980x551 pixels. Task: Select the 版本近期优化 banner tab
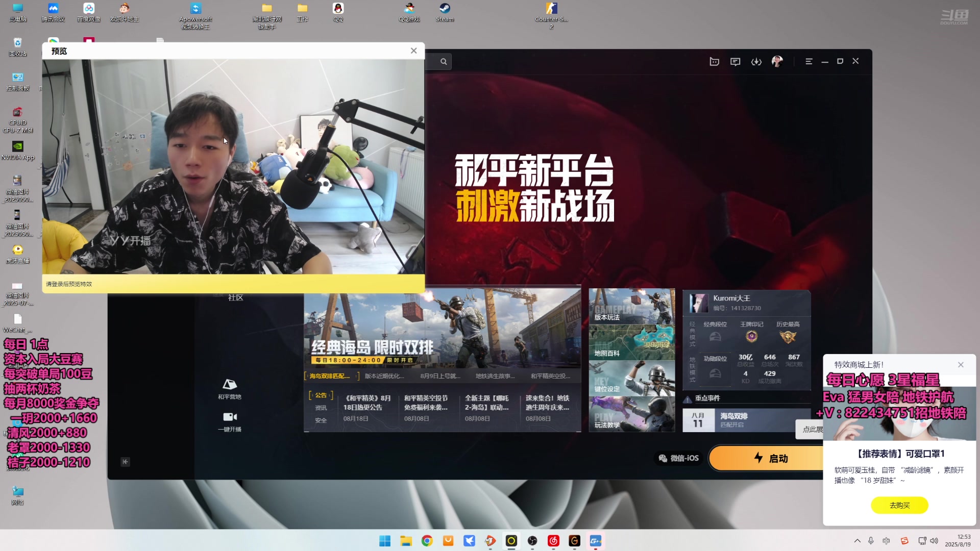(384, 376)
